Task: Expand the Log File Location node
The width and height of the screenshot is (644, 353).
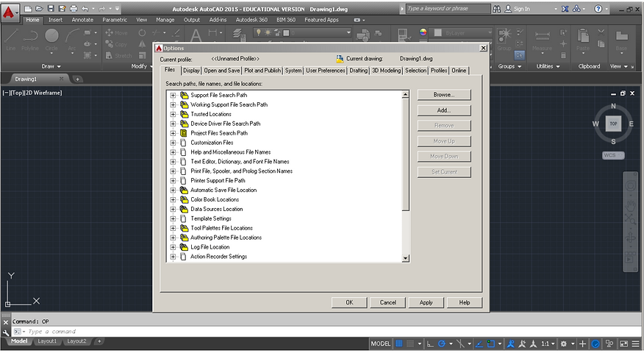Action: click(173, 247)
